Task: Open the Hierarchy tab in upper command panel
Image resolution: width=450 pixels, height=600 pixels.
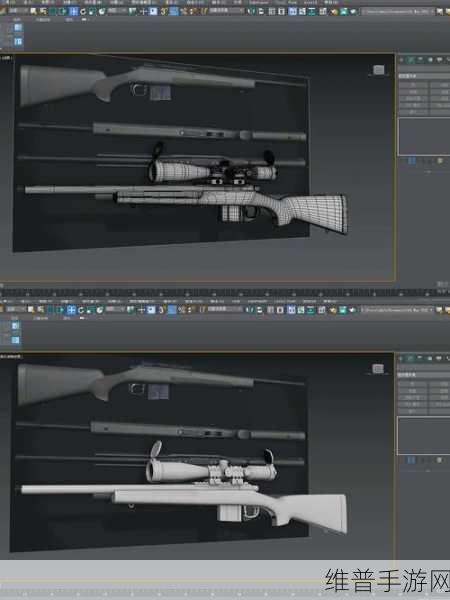Action: pos(420,60)
